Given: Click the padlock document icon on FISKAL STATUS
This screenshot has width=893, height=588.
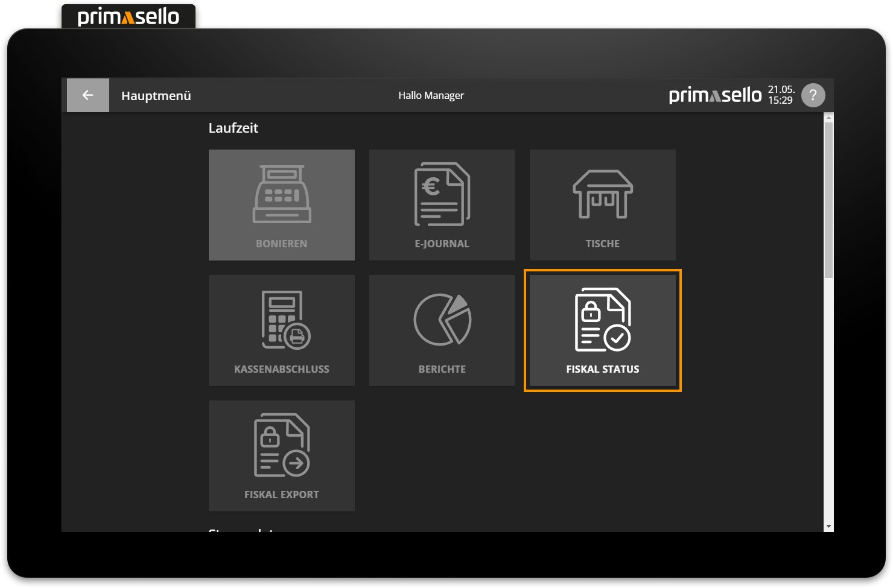Looking at the screenshot, I should (x=602, y=320).
